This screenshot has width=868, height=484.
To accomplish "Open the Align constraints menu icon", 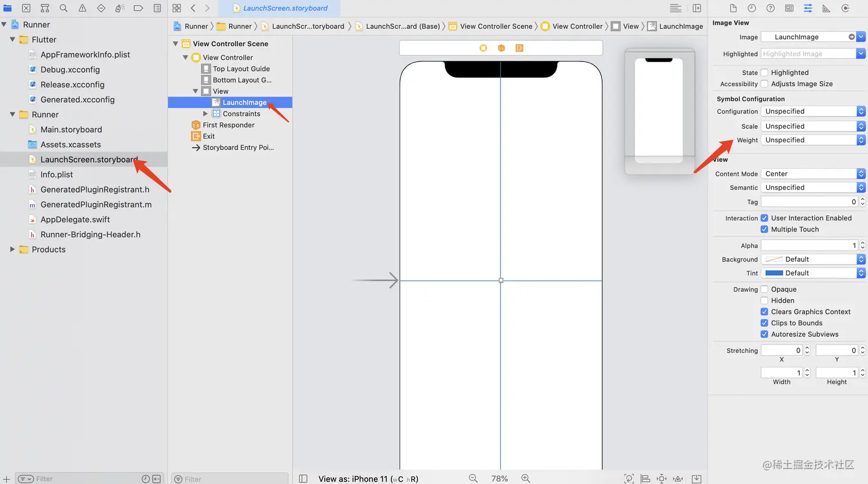I will tap(645, 479).
